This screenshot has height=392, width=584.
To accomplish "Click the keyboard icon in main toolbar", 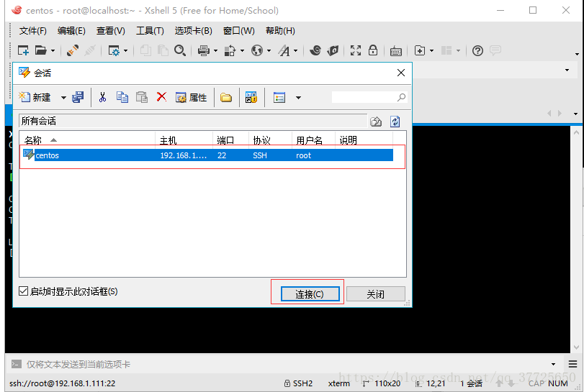I will coord(395,51).
